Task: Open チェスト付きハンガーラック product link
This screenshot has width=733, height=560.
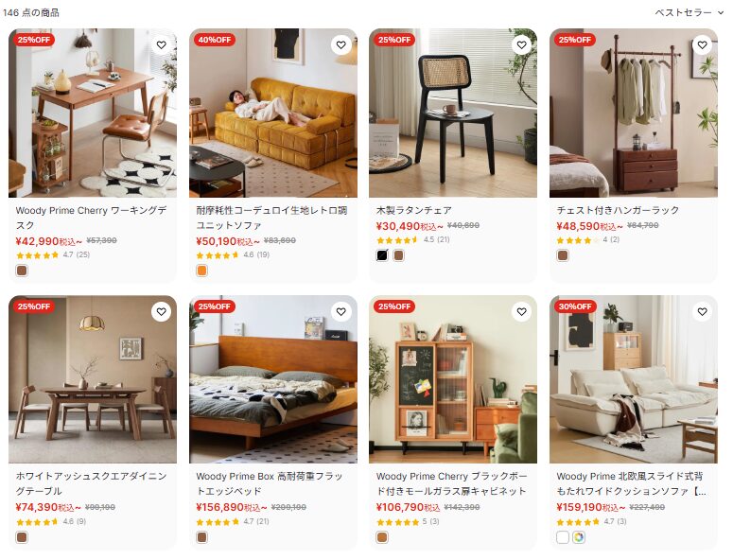Action: coord(618,210)
